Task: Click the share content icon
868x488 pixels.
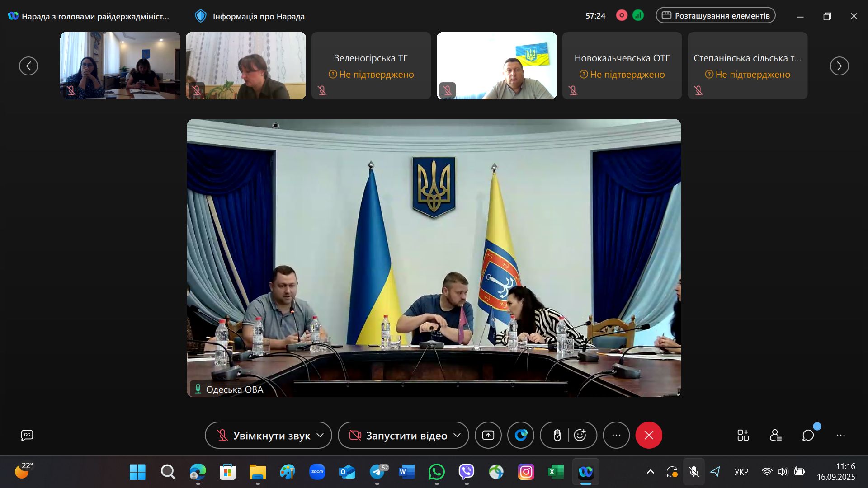Action: pos(488,435)
